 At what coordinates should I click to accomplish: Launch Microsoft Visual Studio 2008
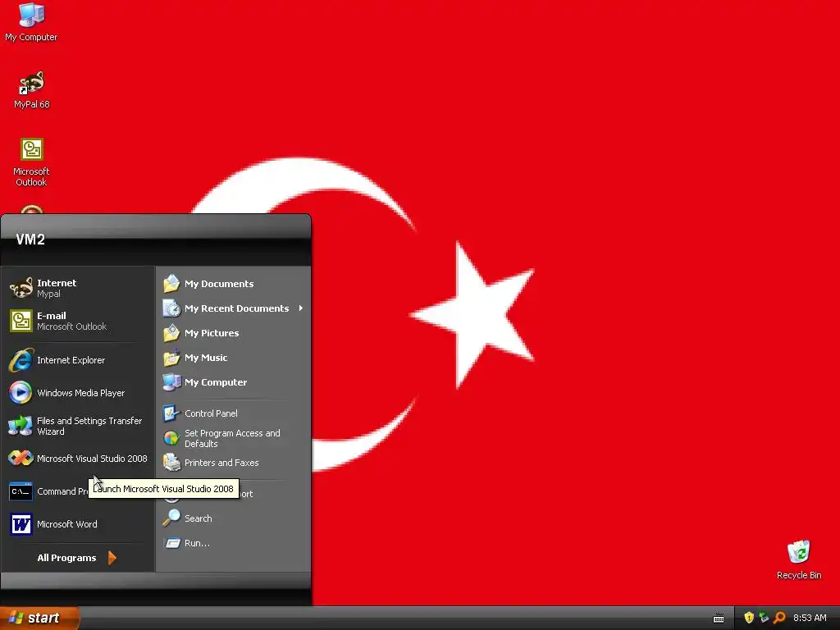[78, 459]
